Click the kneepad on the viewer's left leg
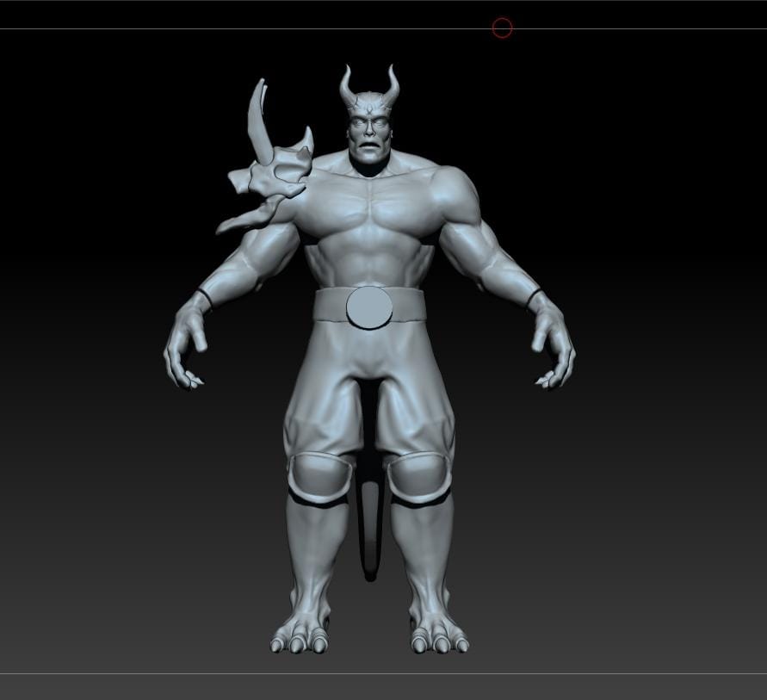 point(320,478)
